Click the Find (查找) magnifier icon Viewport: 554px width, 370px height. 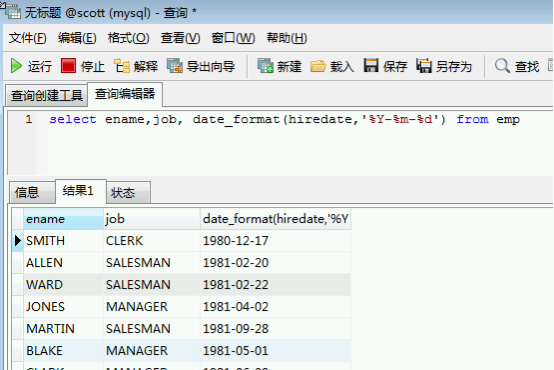click(x=502, y=66)
